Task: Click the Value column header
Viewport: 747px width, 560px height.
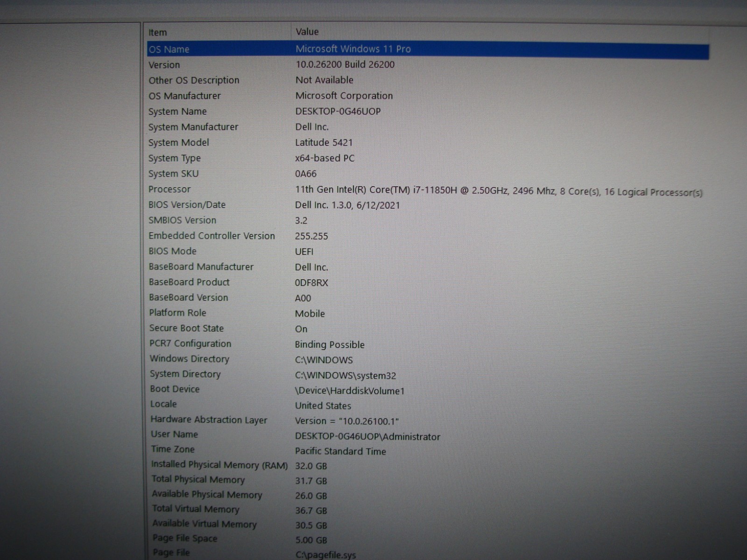Action: [x=307, y=32]
